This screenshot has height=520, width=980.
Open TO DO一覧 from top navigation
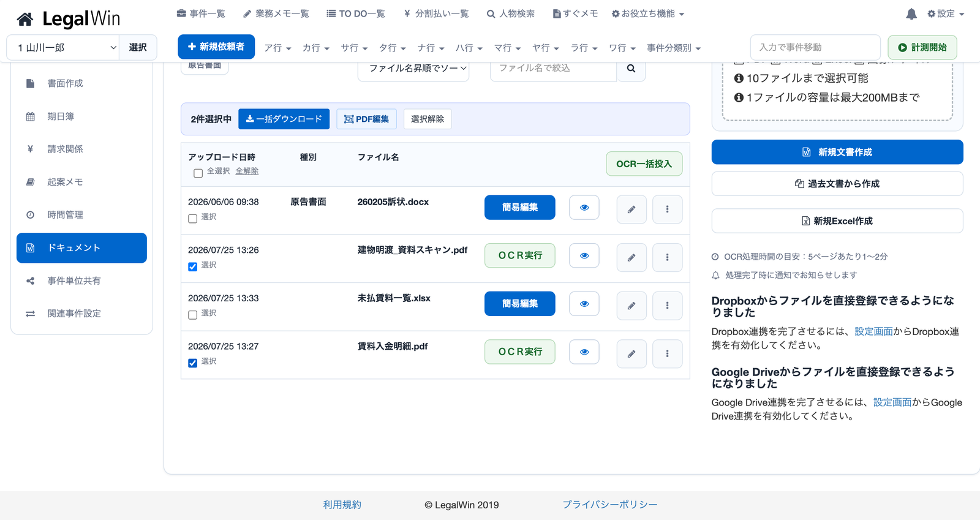point(356,13)
